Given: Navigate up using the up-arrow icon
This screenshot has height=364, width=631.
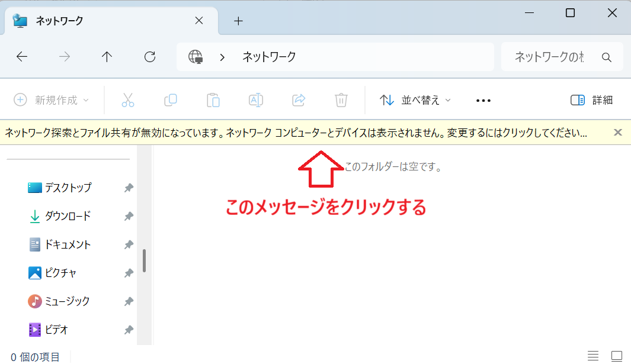Looking at the screenshot, I should (107, 57).
